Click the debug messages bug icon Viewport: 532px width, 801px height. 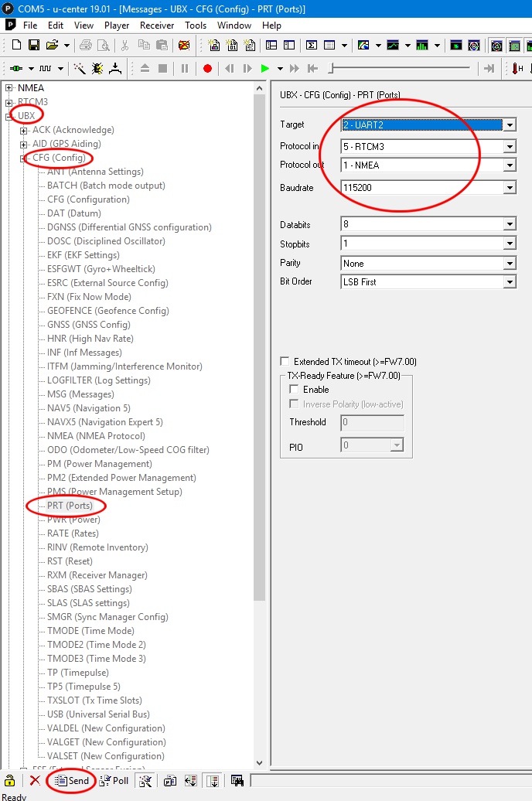[97, 69]
